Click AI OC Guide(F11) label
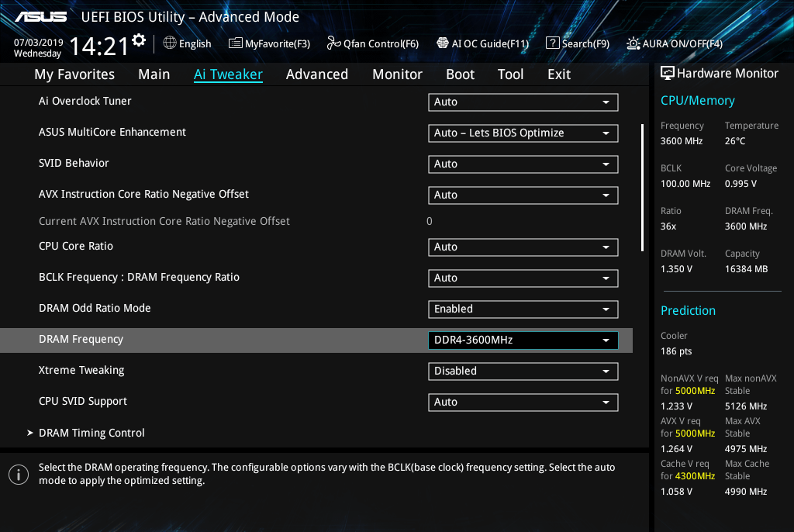 [x=490, y=43]
